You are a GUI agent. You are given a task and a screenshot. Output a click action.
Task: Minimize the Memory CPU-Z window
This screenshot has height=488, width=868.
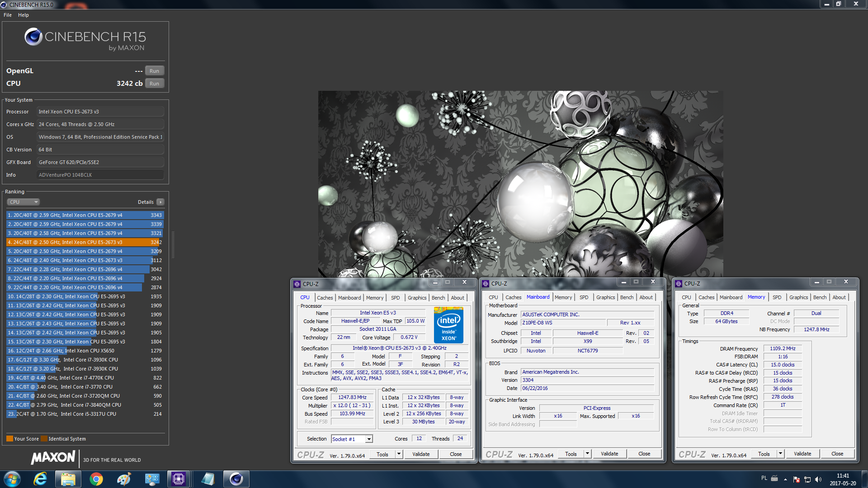click(816, 282)
